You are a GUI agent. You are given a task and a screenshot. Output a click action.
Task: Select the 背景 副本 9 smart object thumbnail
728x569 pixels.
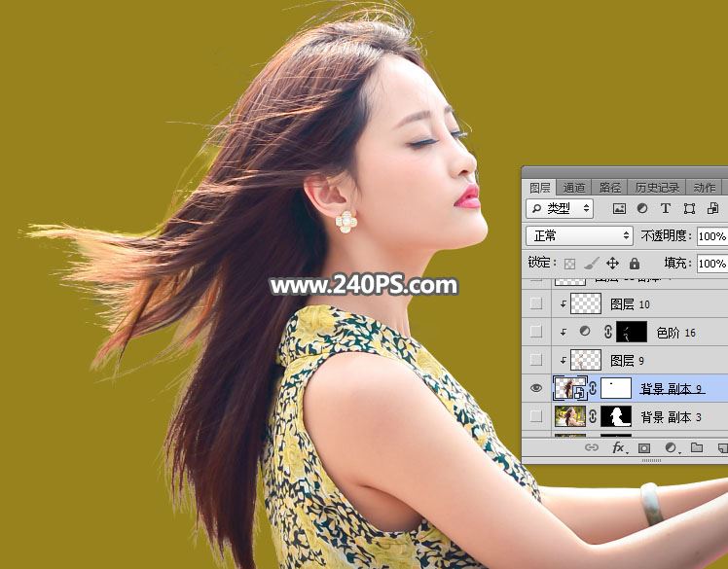[569, 388]
